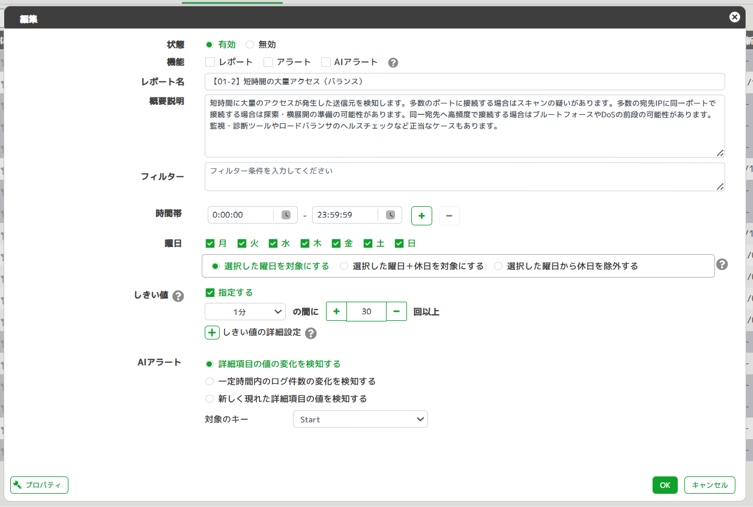Uncheck the 火 weekday checkbox
Image resolution: width=753 pixels, height=507 pixels.
point(242,243)
